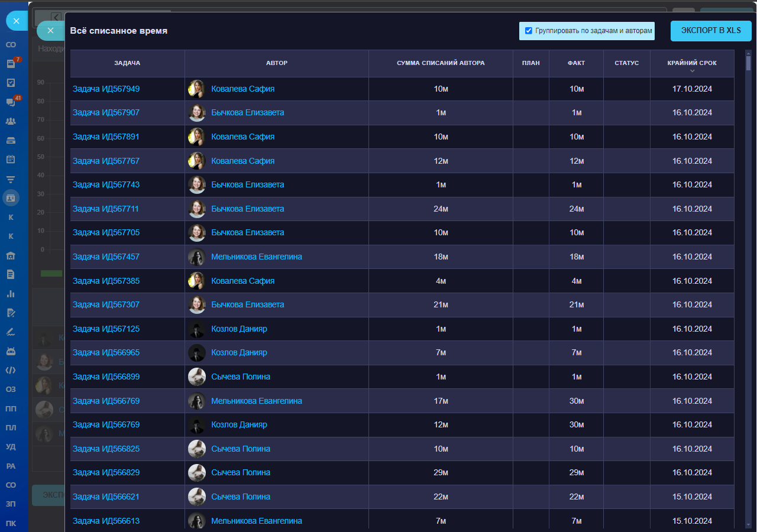Viewport: 757px width, 532px height.
Task: Open chat messages icon with badge 41
Action: 11,102
